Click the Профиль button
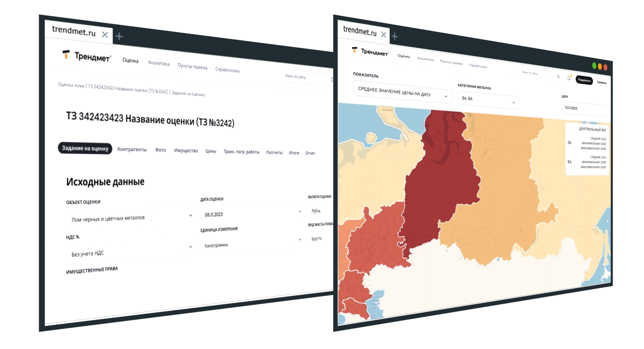This screenshot has width=644, height=349. click(x=602, y=82)
